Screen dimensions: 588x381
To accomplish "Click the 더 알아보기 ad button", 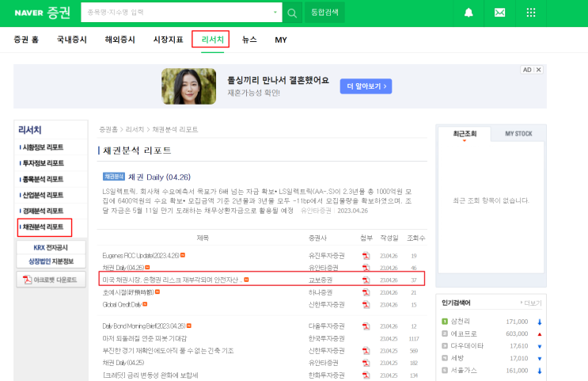I will (x=366, y=86).
